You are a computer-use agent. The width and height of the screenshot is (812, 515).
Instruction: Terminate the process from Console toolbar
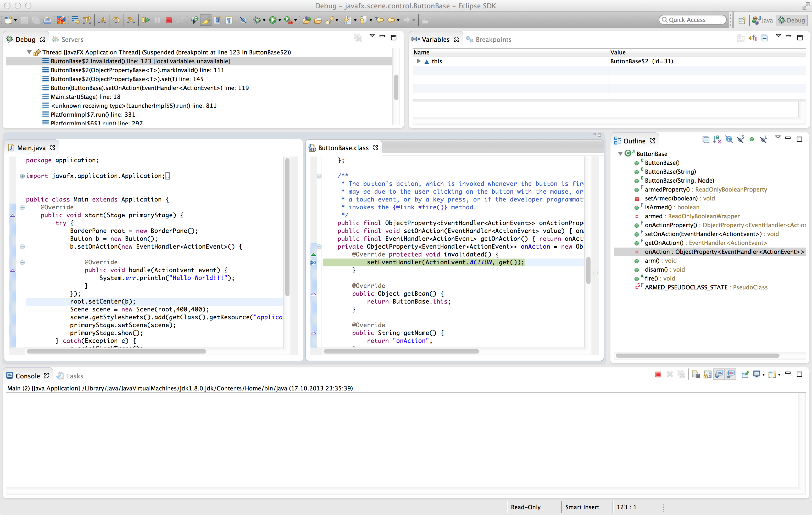tap(658, 374)
